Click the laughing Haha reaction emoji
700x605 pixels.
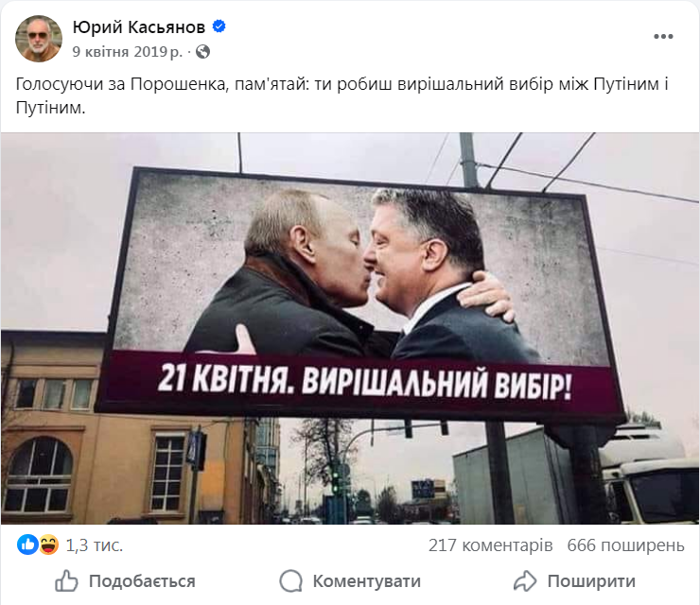pos(48,544)
